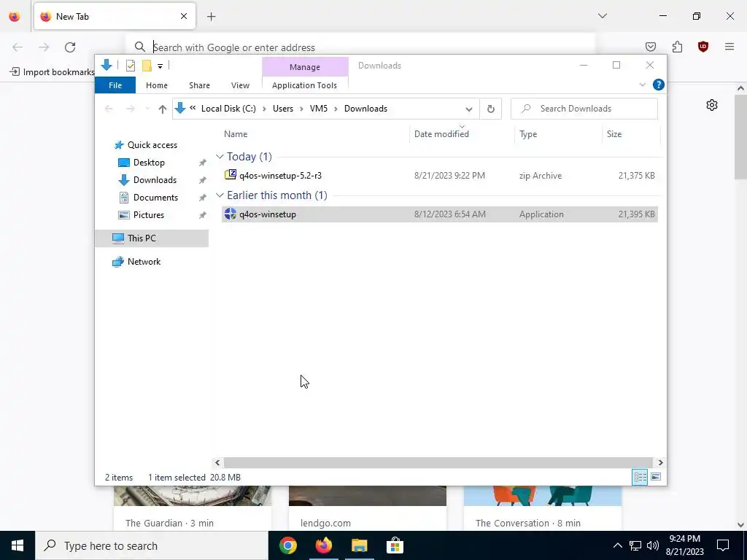Click the horizontal scrollbar left arrow
The image size is (747, 560).
217,462
